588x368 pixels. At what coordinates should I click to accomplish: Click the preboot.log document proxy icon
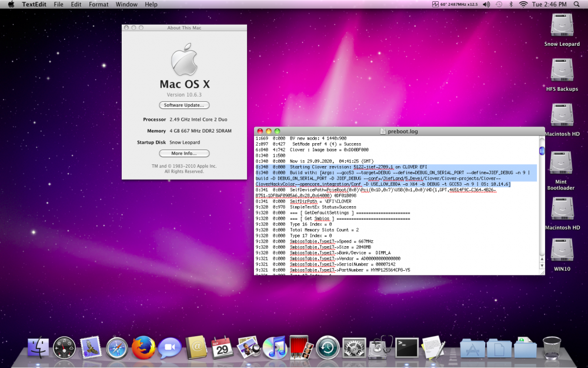383,131
